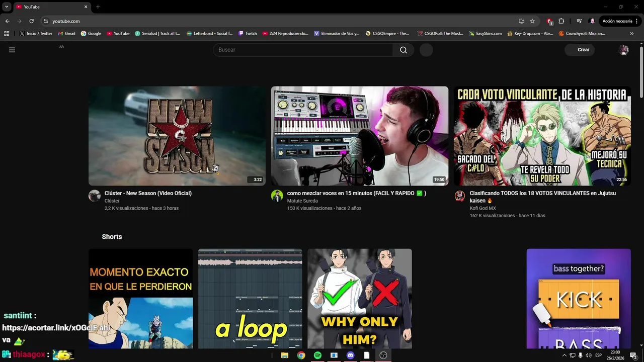Image resolution: width=644 pixels, height=362 pixels.
Task: Open the volume speaker tray icon
Action: 588,355
